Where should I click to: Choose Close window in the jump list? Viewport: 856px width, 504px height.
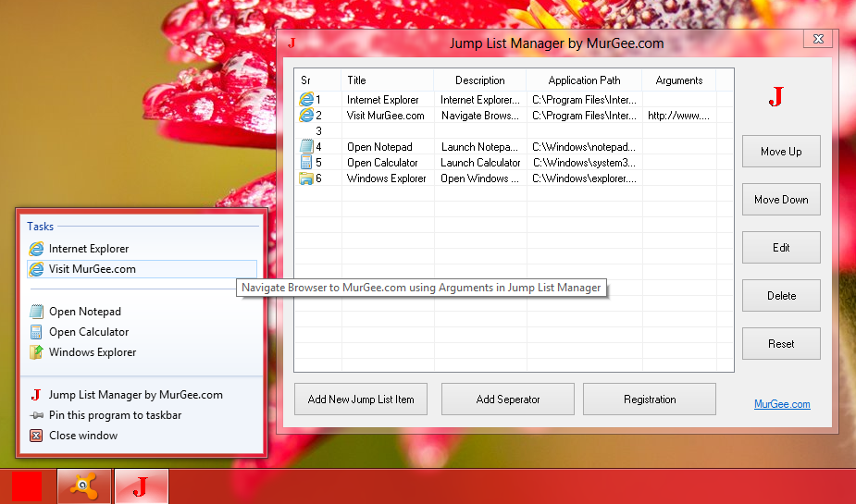142,436
